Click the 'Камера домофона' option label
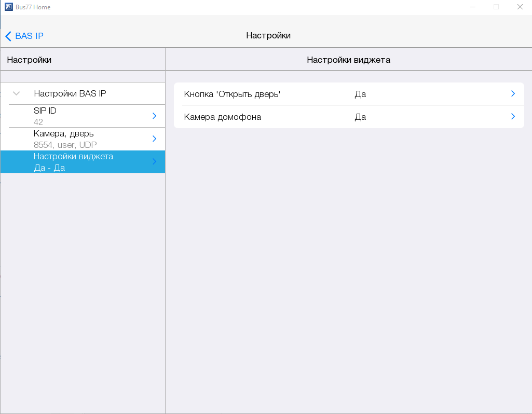This screenshot has width=532, height=414. pyautogui.click(x=222, y=117)
